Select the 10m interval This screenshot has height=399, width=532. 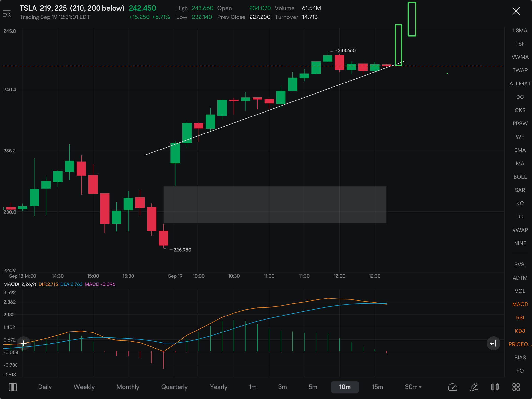tap(345, 387)
